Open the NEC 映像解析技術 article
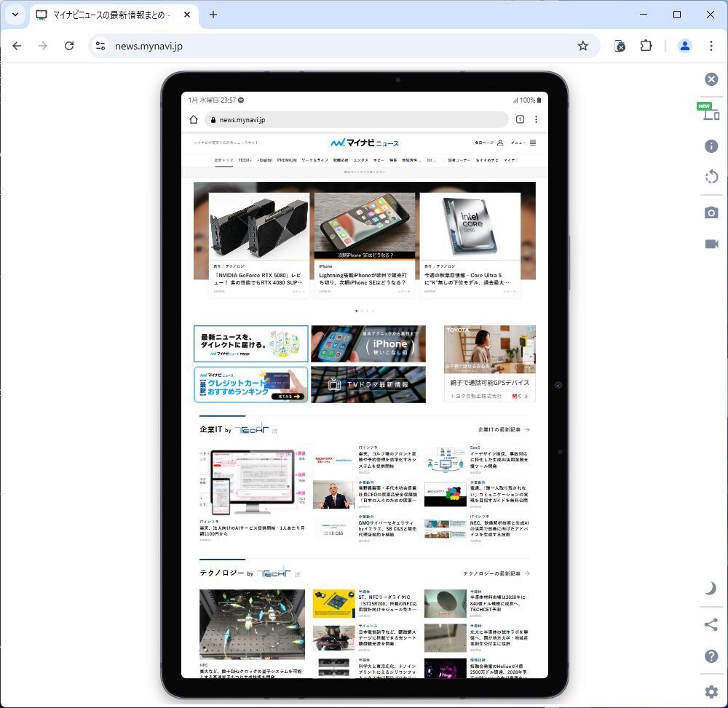 pyautogui.click(x=477, y=528)
